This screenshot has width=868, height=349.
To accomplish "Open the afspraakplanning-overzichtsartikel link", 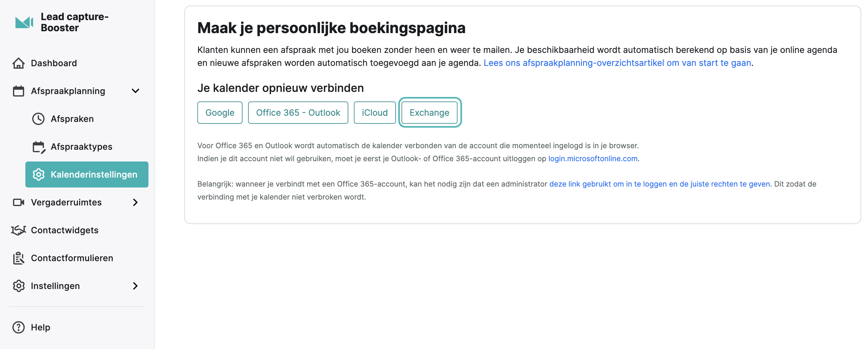I will [x=617, y=63].
